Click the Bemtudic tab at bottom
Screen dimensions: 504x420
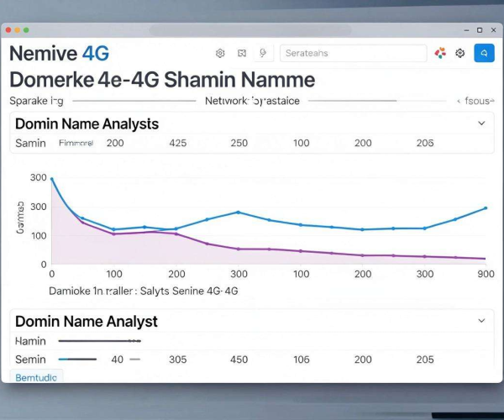tap(36, 377)
